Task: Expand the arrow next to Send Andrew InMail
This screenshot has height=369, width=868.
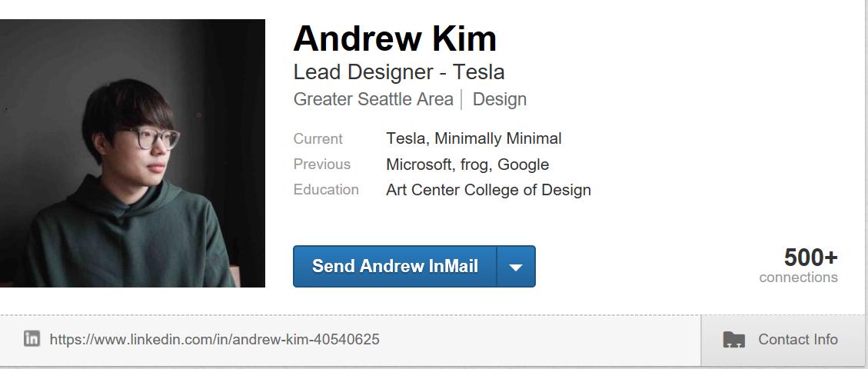Action: coord(516,267)
